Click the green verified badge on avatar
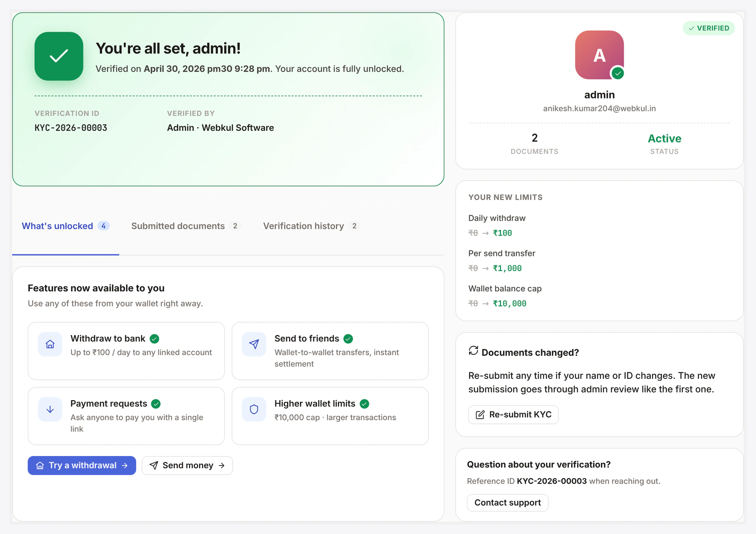 click(x=618, y=73)
